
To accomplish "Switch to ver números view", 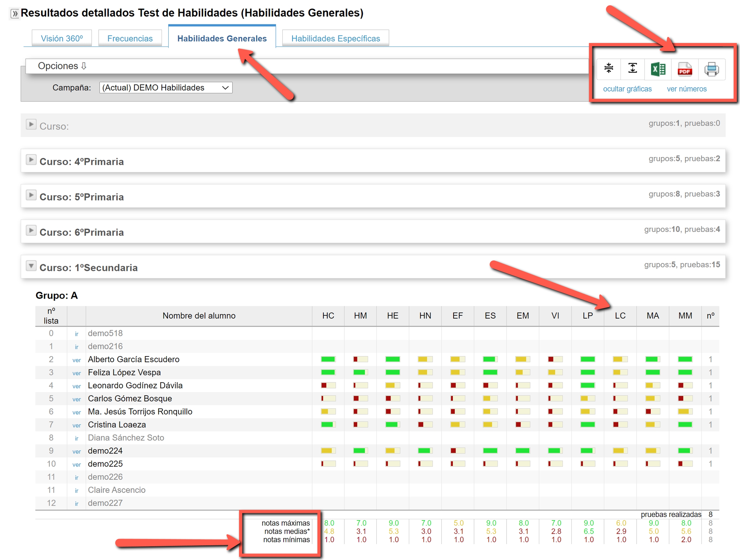I will pyautogui.click(x=686, y=89).
